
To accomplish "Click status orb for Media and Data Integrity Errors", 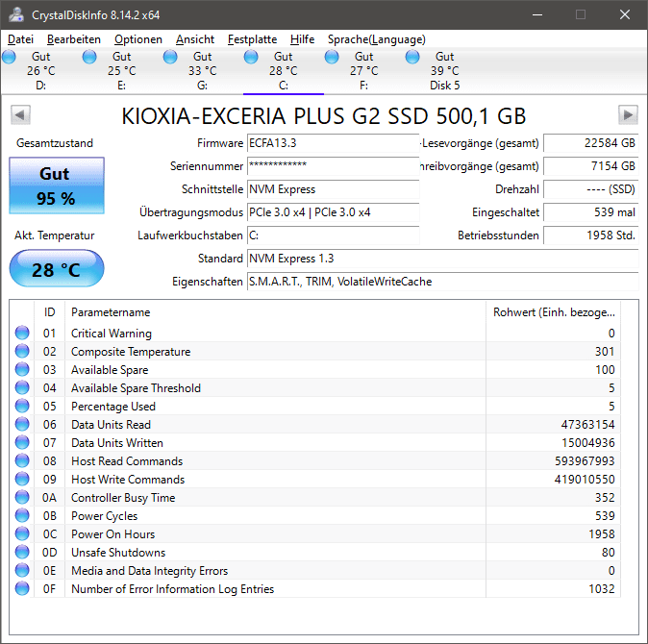I will pyautogui.click(x=22, y=570).
